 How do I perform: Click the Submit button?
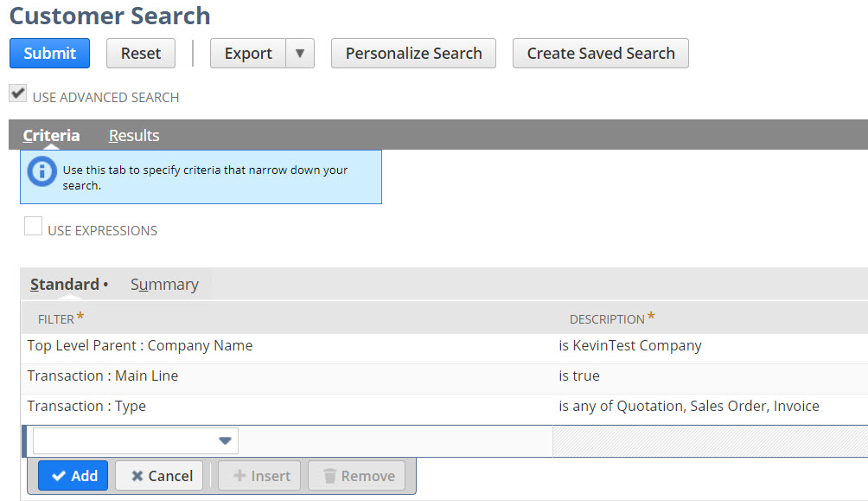point(49,53)
